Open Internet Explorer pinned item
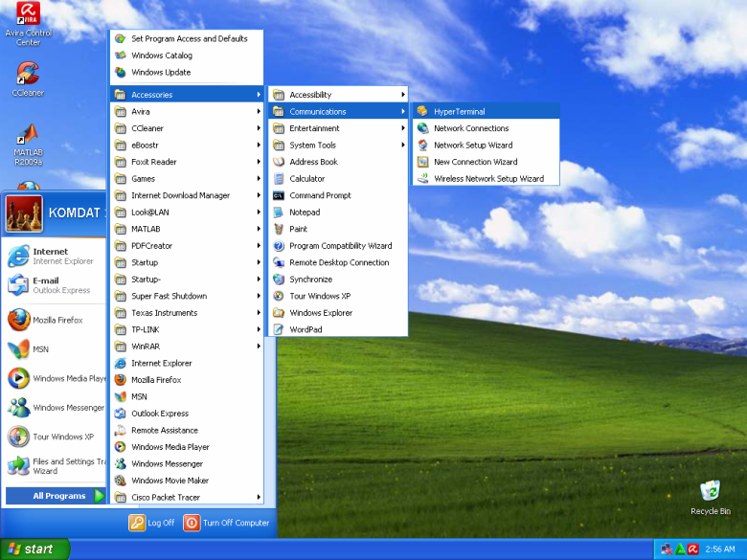 56,256
